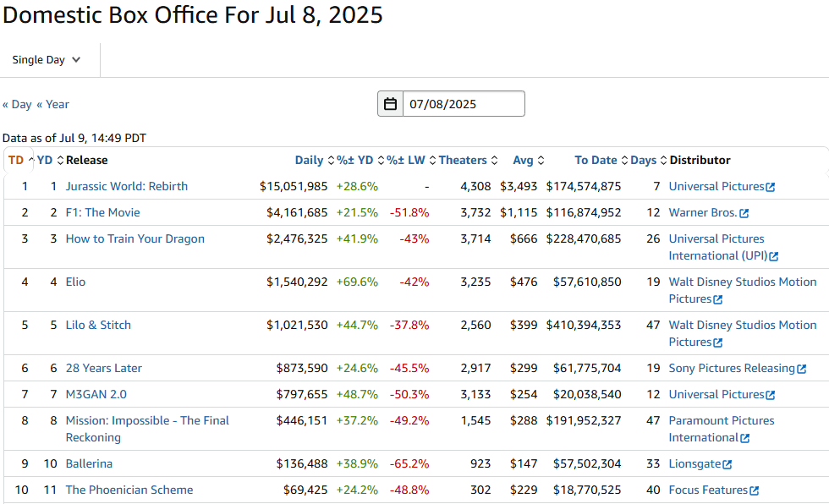Select the $228,470,685 to-date total
Screen dimensions: 829x504
pyautogui.click(x=584, y=238)
